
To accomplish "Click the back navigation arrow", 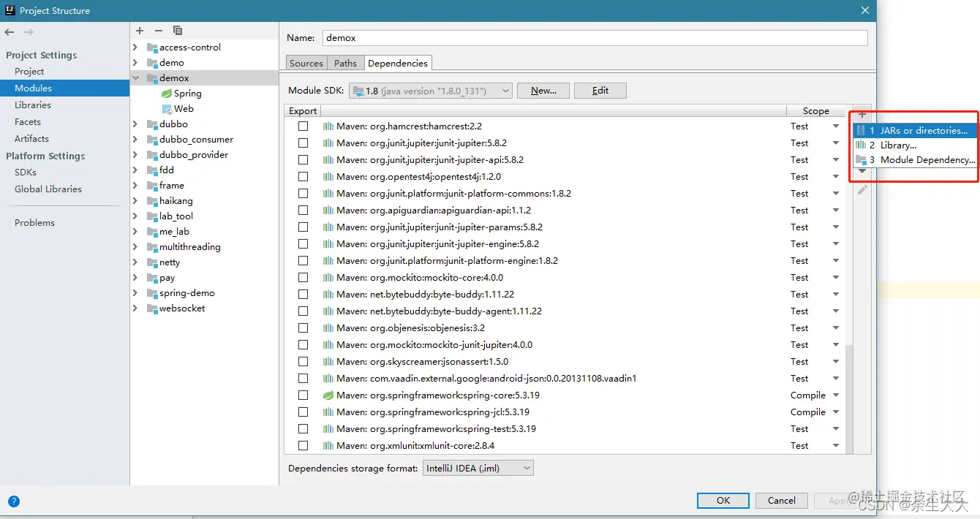I will [10, 32].
